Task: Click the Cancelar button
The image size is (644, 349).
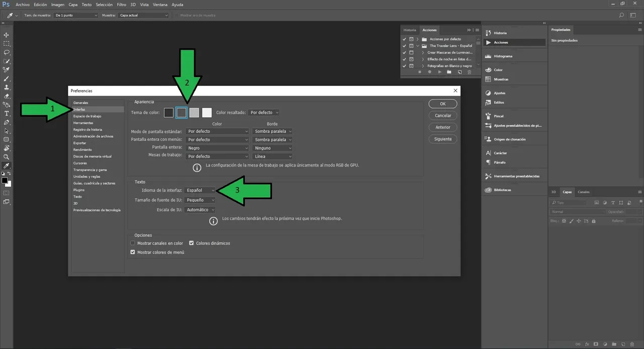Action: point(443,115)
